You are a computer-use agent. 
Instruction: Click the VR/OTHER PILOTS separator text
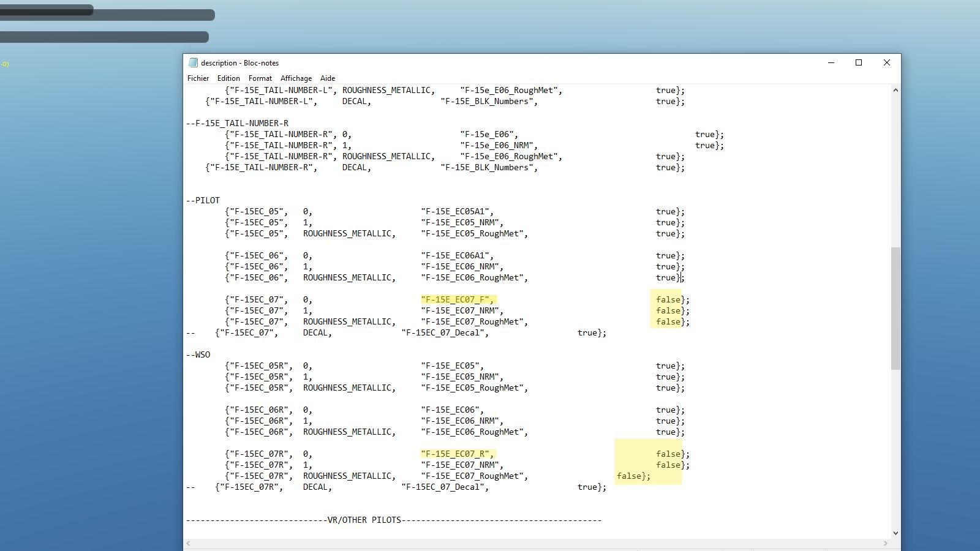coord(364,520)
